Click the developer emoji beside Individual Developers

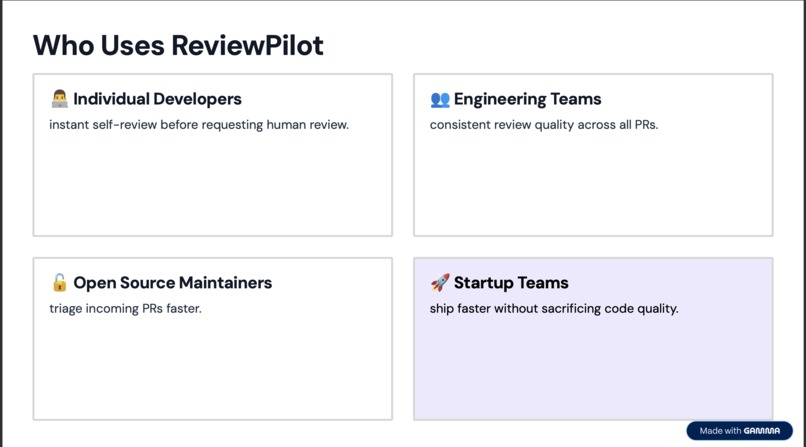[x=60, y=99]
